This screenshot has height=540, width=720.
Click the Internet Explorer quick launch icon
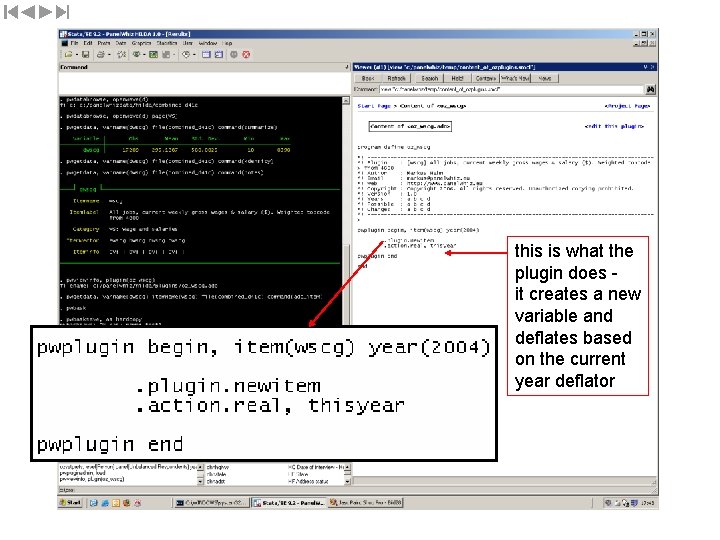point(105,503)
